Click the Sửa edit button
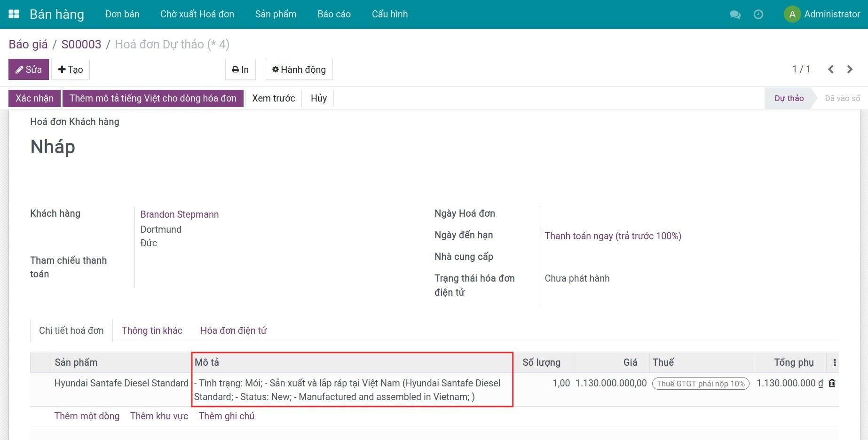Image resolution: width=868 pixels, height=440 pixels. point(29,70)
